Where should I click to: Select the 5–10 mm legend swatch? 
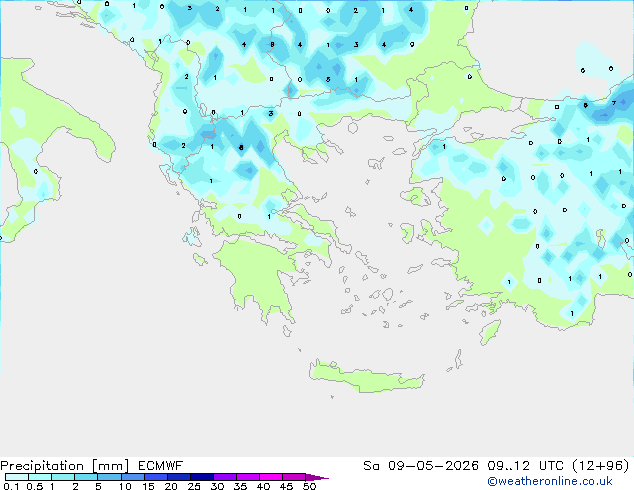(109, 477)
